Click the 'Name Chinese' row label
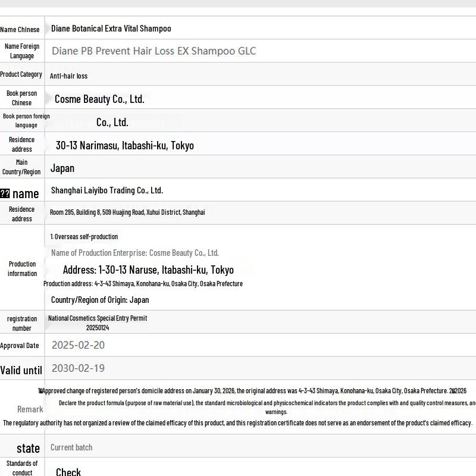Screen dimensions: 476x476 click(x=20, y=29)
